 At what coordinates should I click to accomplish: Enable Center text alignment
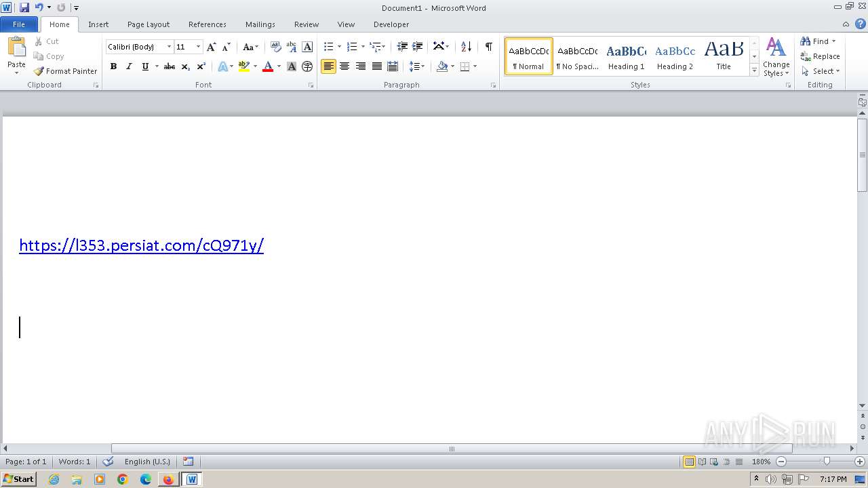click(x=344, y=66)
